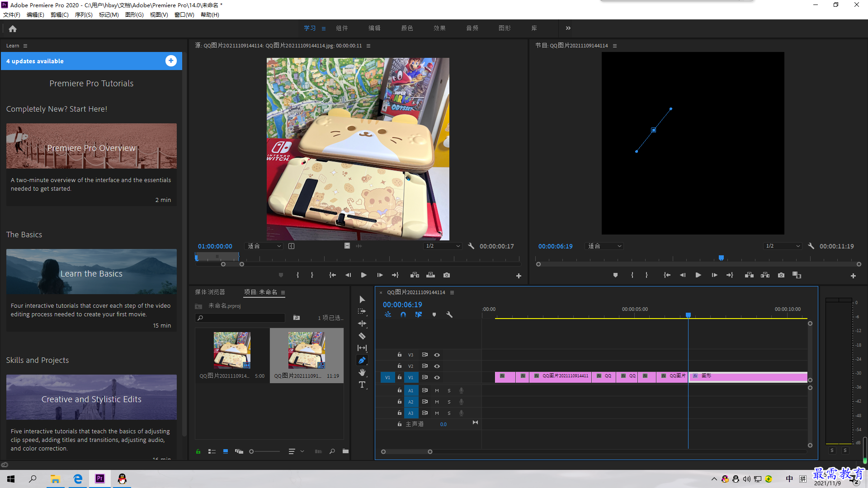The image size is (868, 488).
Task: Select the Type tool
Action: tap(362, 385)
